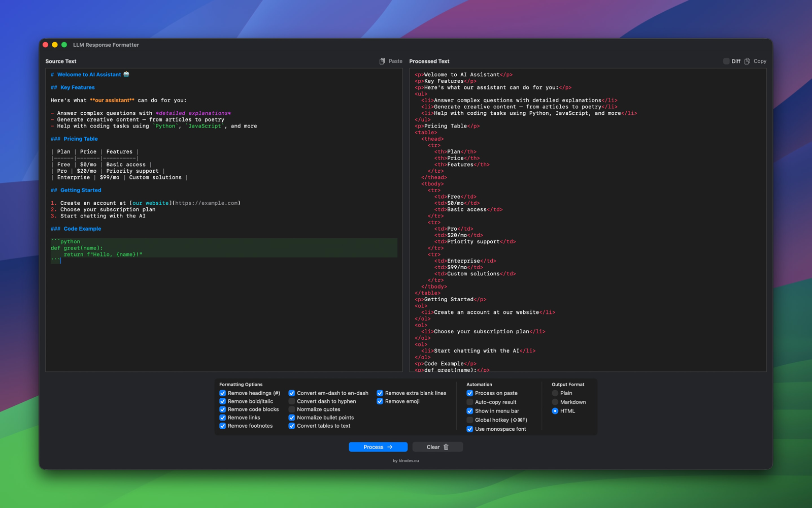The width and height of the screenshot is (812, 508).
Task: Close the LLM Response Formatter window
Action: [46, 45]
